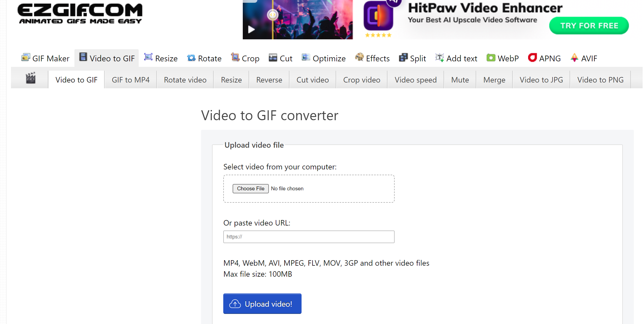Click the Split tool icon
This screenshot has width=644, height=324.
(403, 57)
